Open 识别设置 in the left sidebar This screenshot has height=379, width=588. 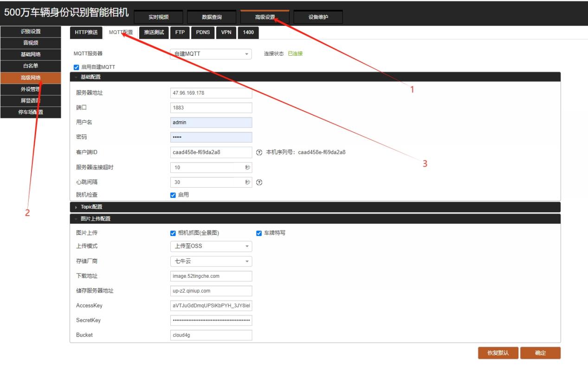click(31, 32)
